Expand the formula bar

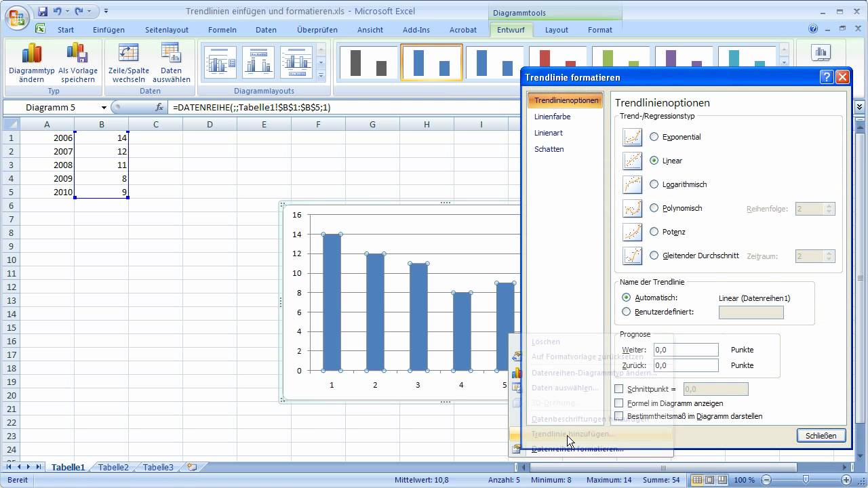pyautogui.click(x=860, y=107)
